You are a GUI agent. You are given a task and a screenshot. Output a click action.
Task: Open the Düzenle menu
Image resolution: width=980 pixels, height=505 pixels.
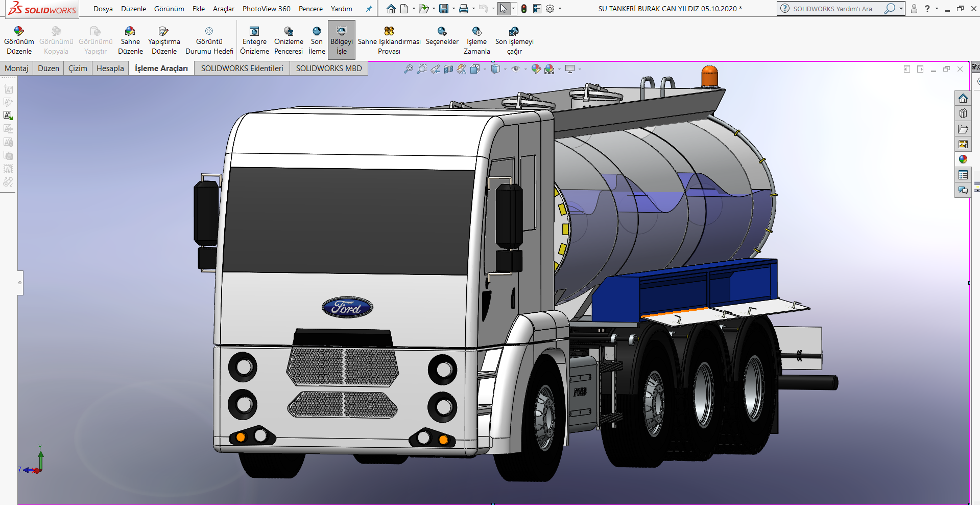tap(133, 9)
